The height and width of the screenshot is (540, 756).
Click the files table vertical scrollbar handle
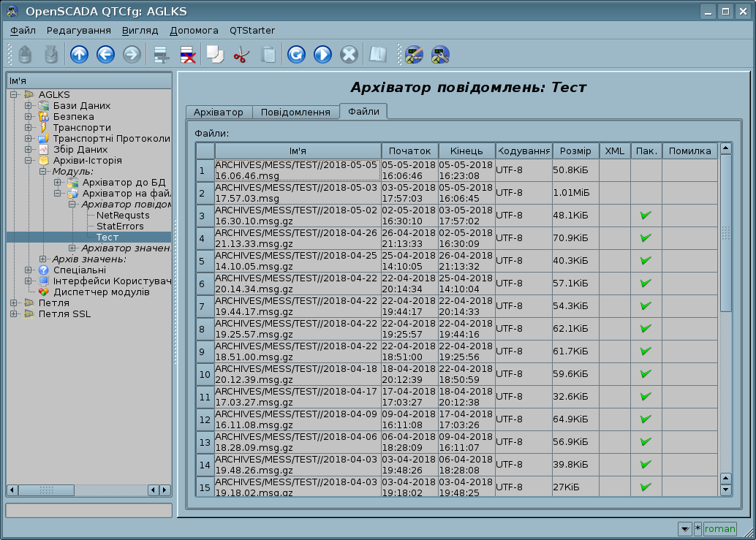coord(725,232)
